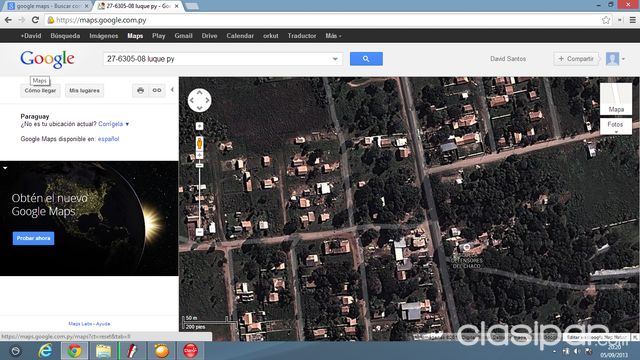The height and width of the screenshot is (360, 640).
Task: Open a new browser tab
Action: (192, 6)
